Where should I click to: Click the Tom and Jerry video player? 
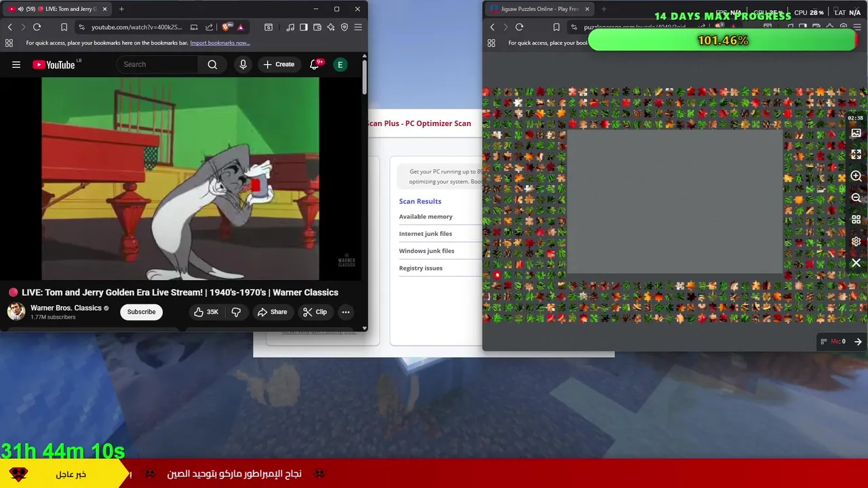point(180,178)
